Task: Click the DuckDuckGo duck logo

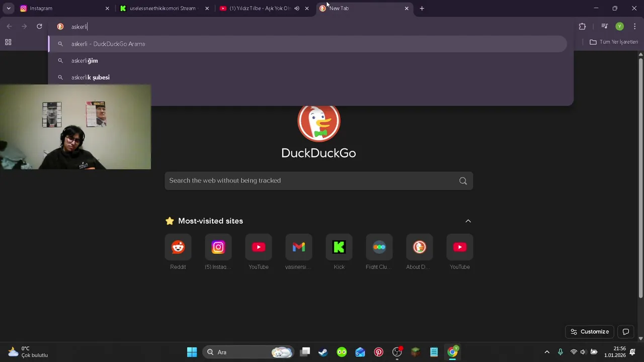Action: click(x=319, y=121)
